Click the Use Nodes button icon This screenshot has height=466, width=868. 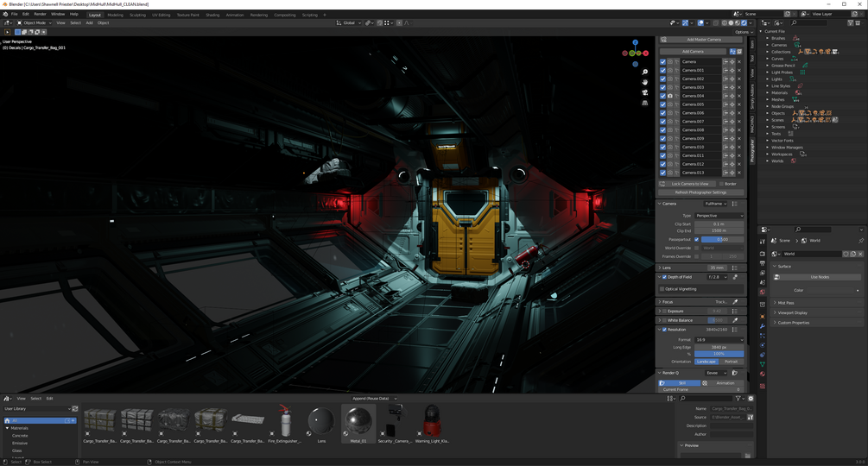[x=777, y=277]
